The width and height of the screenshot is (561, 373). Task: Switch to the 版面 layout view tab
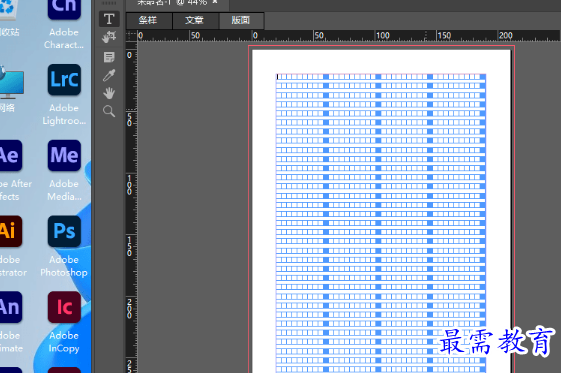click(x=241, y=20)
